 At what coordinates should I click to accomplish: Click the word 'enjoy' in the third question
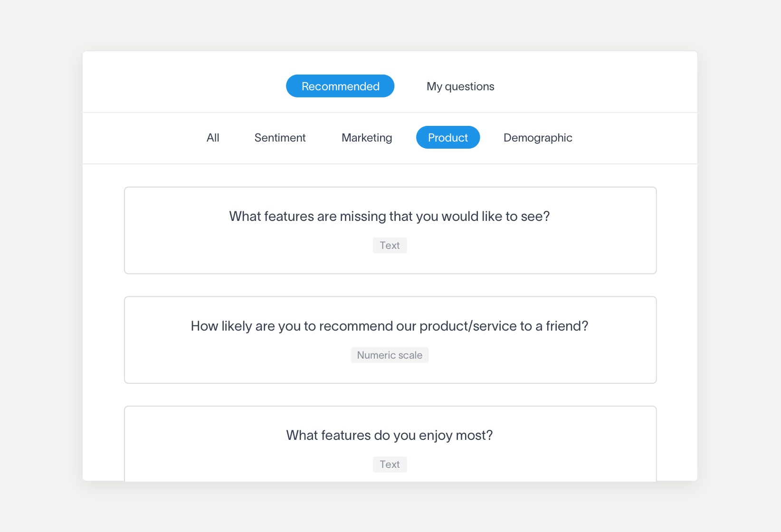tap(436, 436)
